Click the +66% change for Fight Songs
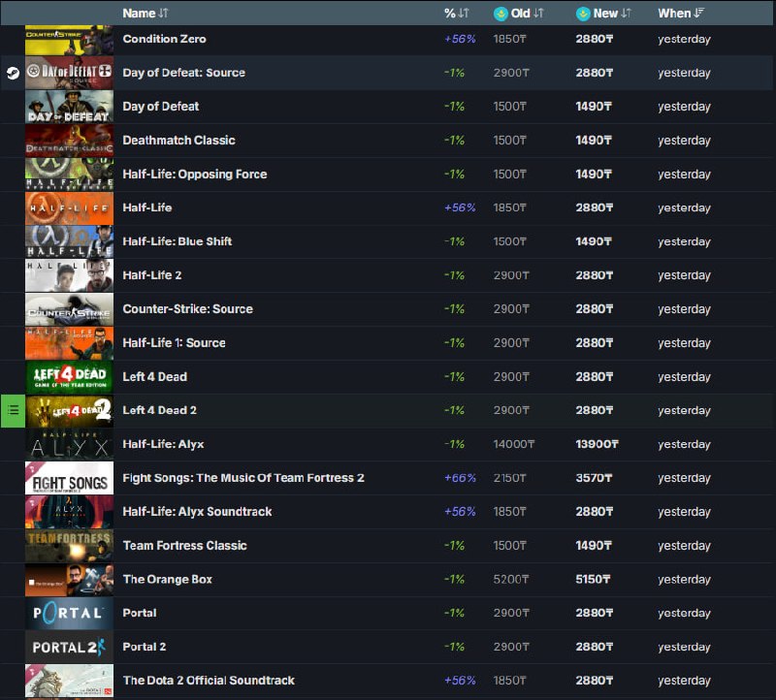This screenshot has height=700, width=776. click(460, 478)
